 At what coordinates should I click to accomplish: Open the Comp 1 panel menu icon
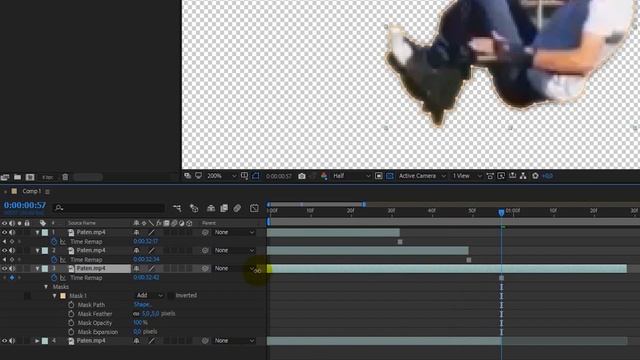point(48,191)
